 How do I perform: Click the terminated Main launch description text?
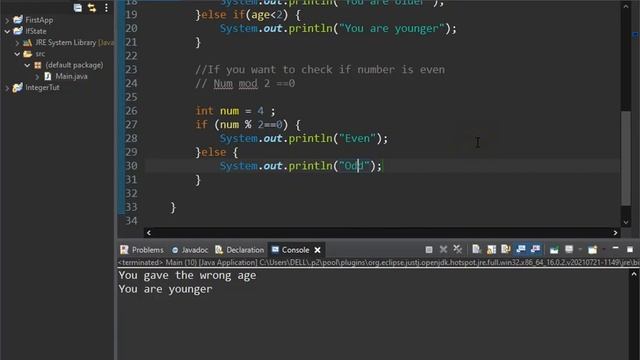coord(378,262)
